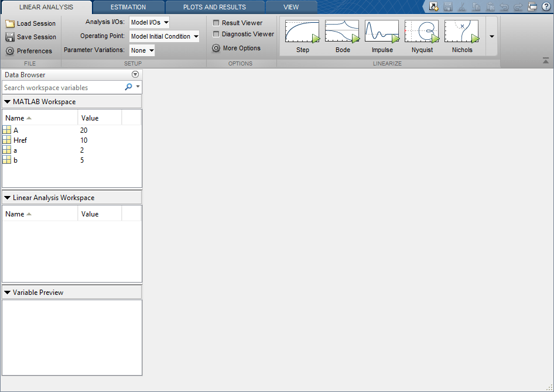The image size is (554, 392).
Task: Click the new shortcut icon in quick access toolbar
Action: [x=433, y=6]
